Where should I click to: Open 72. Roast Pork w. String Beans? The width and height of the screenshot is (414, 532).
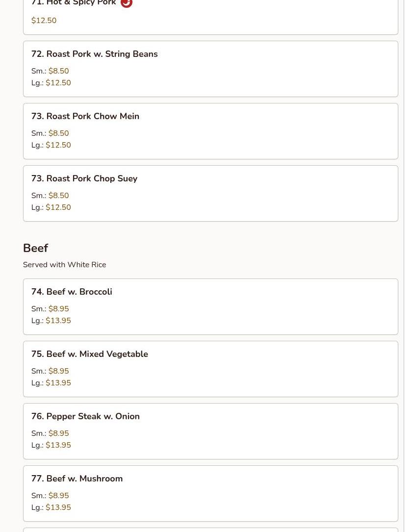[94, 54]
